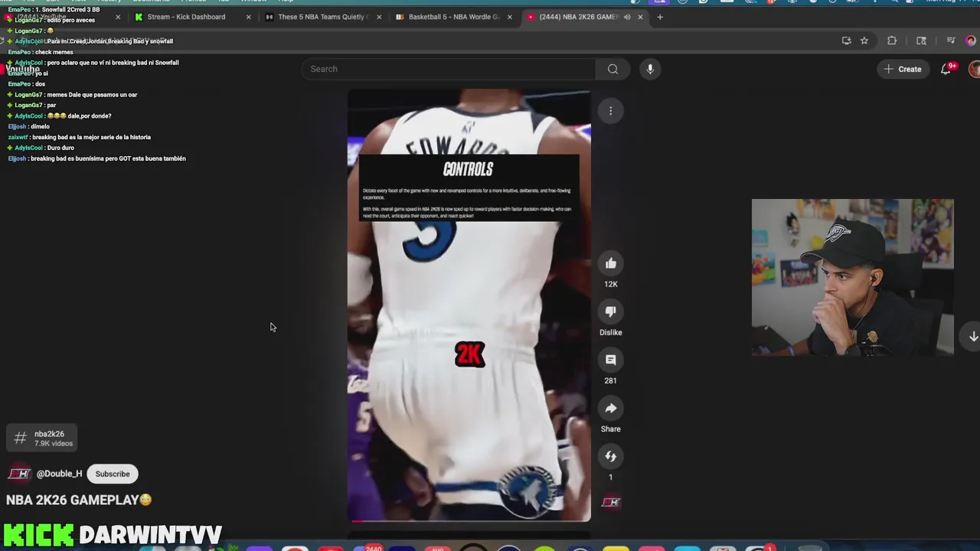The width and height of the screenshot is (980, 551).
Task: Click the 'breaking bad es la mejor serie' chat message
Action: coord(80,137)
